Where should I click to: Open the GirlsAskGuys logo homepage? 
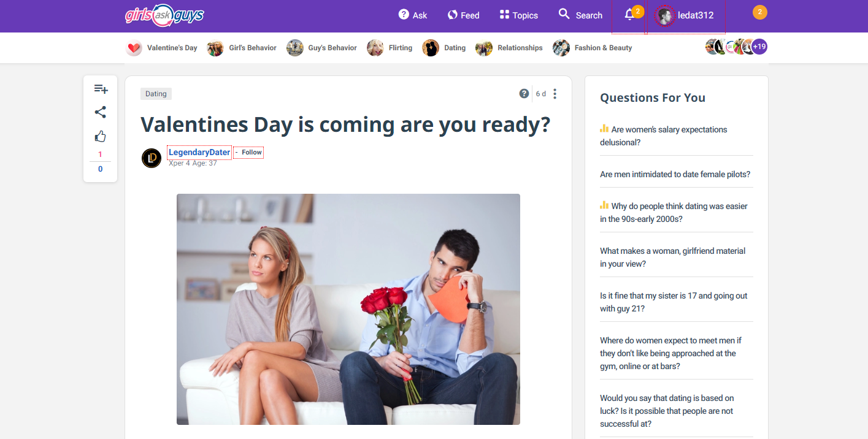tap(164, 15)
